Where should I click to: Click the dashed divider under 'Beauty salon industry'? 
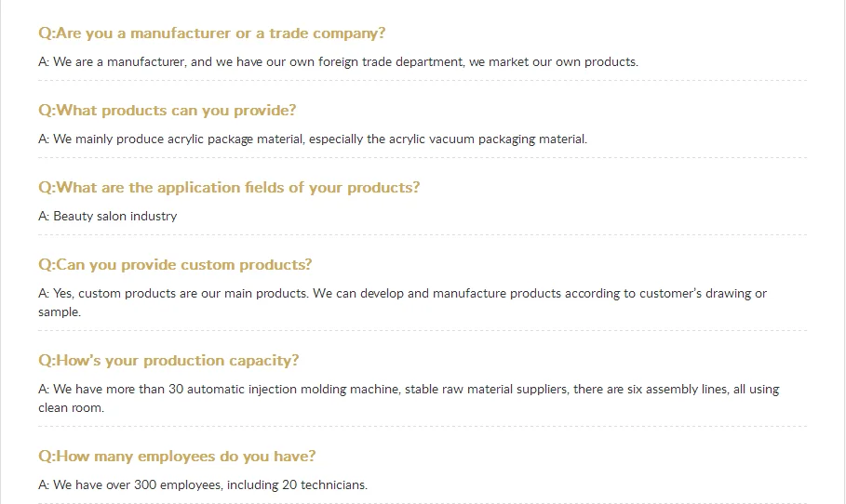point(423,235)
